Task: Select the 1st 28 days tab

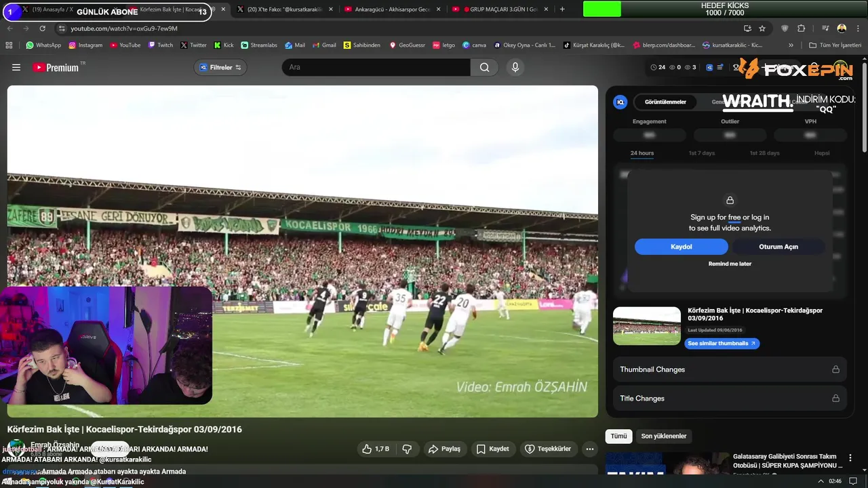Action: (x=764, y=153)
